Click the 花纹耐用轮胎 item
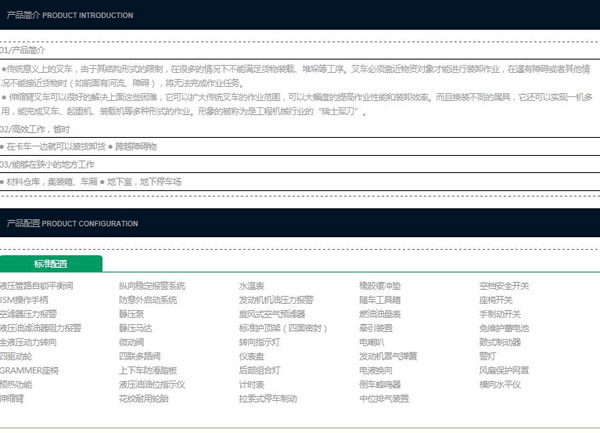The width and height of the screenshot is (600, 433). [x=144, y=398]
